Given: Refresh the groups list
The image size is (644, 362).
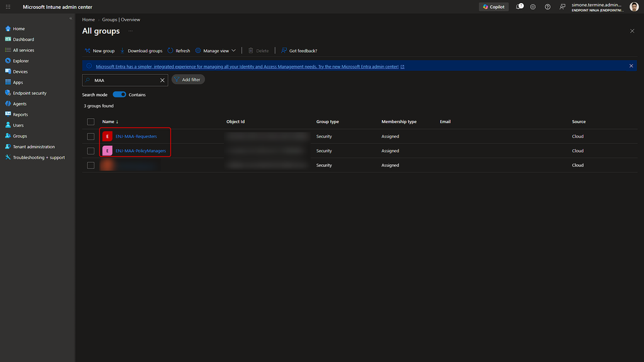Looking at the screenshot, I should tap(179, 51).
